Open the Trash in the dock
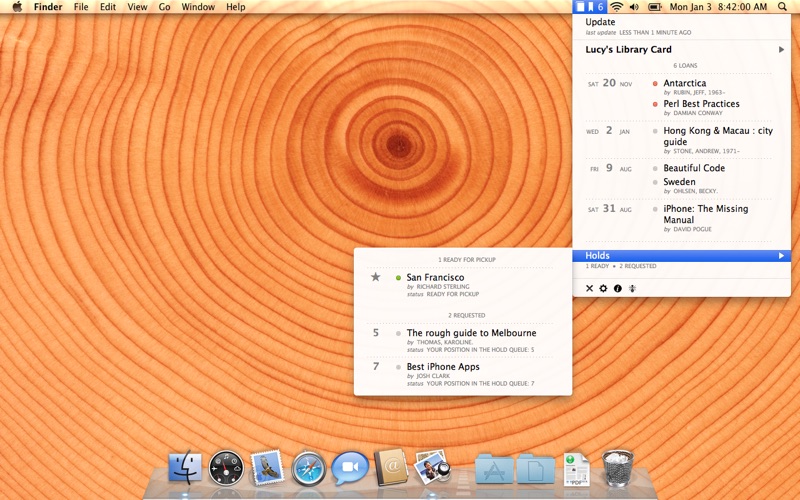The height and width of the screenshot is (500, 800). point(618,468)
